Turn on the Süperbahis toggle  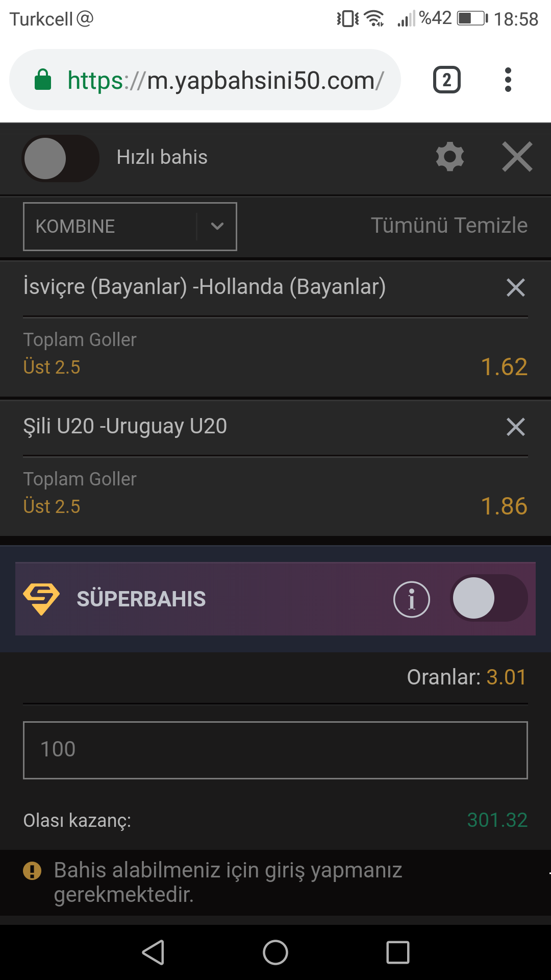(x=489, y=598)
